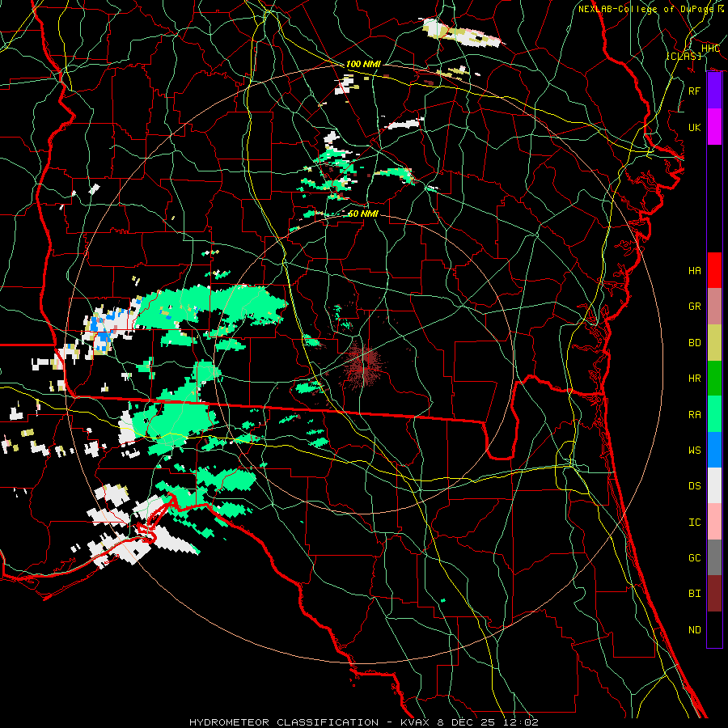Click the 'WS' legend label
Screen dimensions: 728x728
click(695, 451)
